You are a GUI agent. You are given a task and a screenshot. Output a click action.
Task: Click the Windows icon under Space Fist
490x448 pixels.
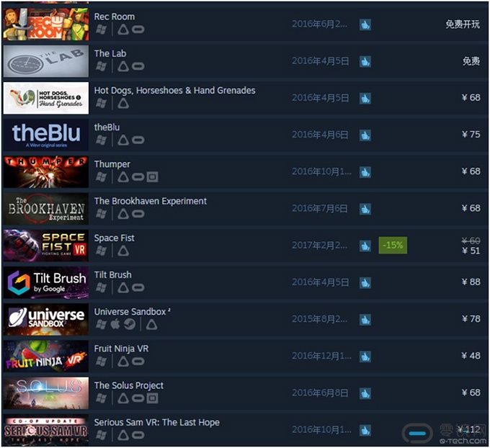(x=101, y=251)
